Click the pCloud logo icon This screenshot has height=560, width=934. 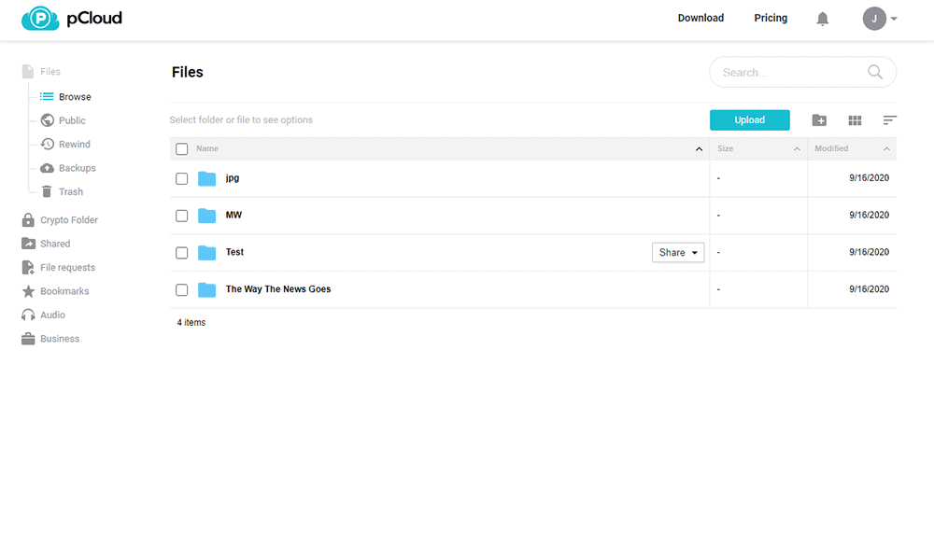coord(40,19)
